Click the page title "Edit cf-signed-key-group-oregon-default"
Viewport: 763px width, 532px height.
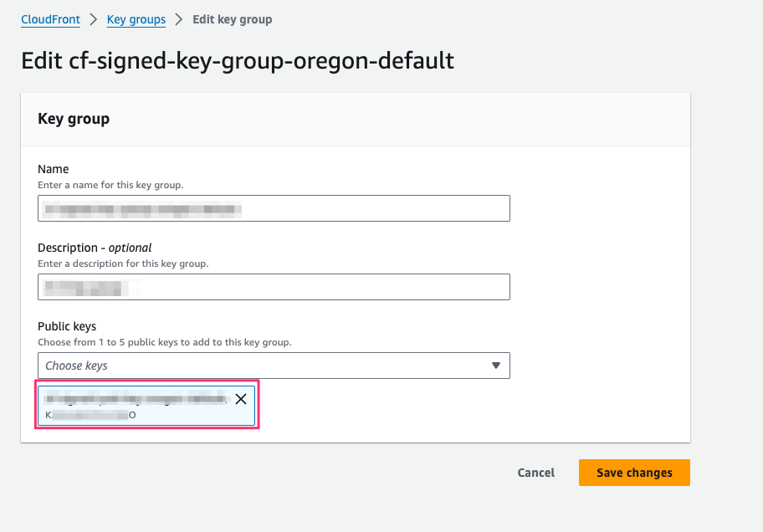[238, 61]
